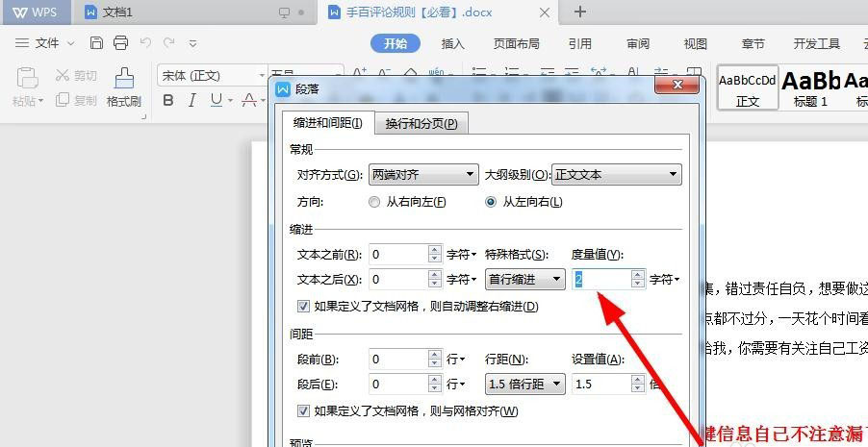
Task: Apply the 标题 1 style from gallery
Action: pos(811,87)
